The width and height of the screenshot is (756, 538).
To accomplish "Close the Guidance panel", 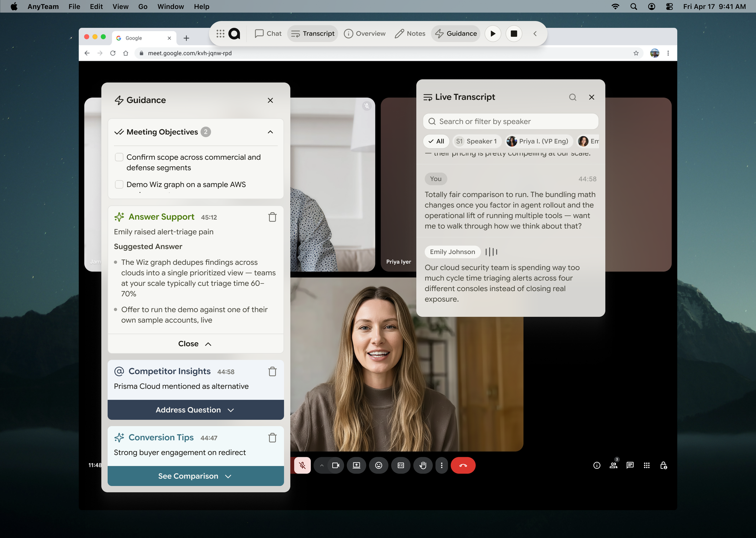I will tap(270, 100).
